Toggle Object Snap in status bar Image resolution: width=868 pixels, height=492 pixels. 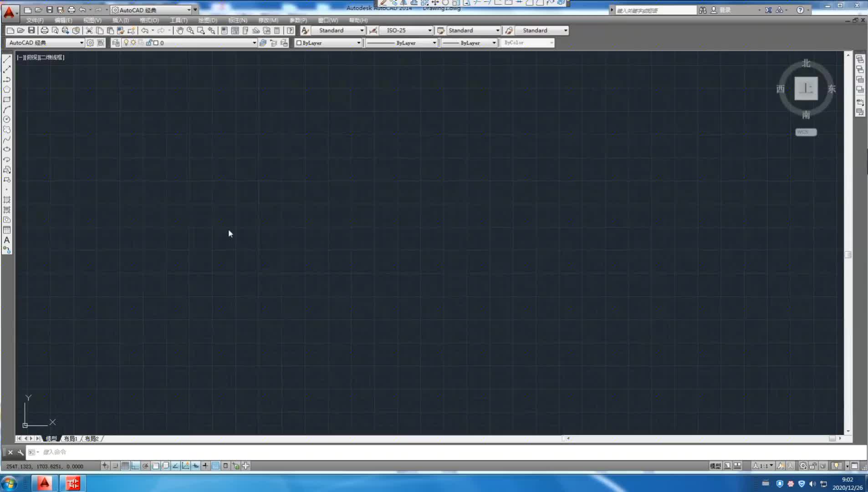(x=155, y=466)
